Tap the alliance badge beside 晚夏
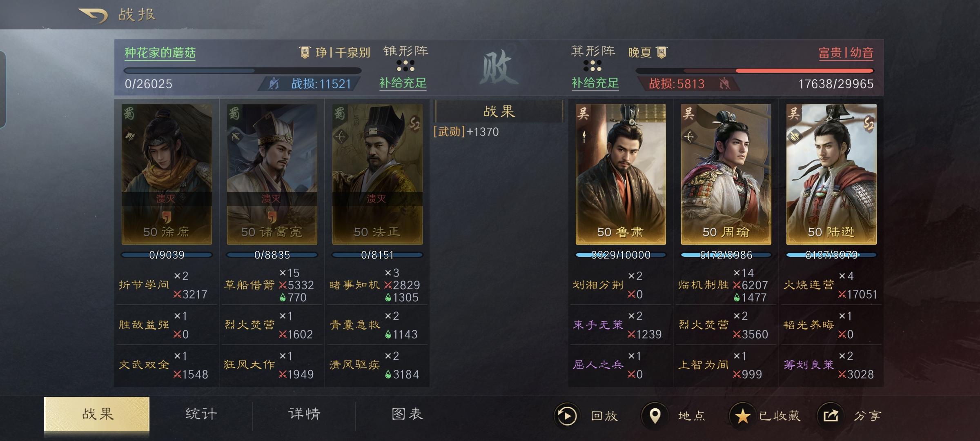This screenshot has width=980, height=441. coord(661,52)
